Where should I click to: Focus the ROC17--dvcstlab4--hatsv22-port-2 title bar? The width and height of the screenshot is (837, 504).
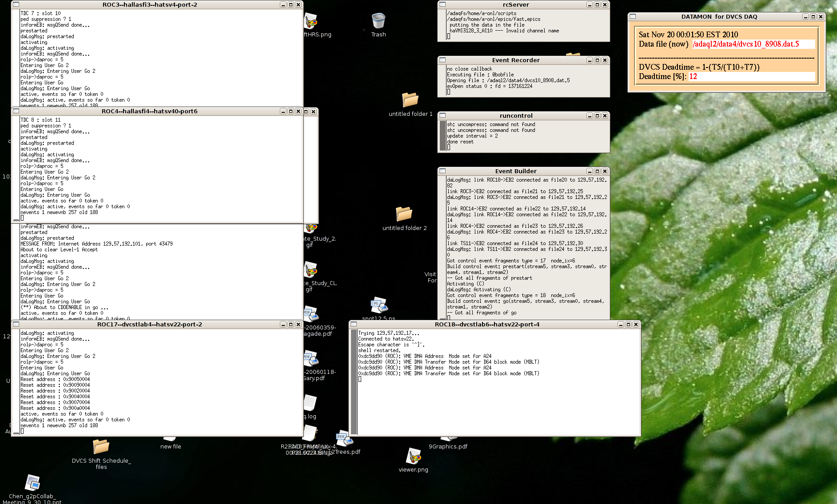[150, 324]
